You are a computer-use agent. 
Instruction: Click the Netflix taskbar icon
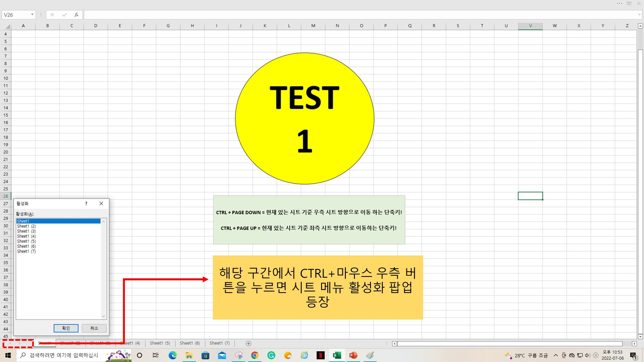320,355
